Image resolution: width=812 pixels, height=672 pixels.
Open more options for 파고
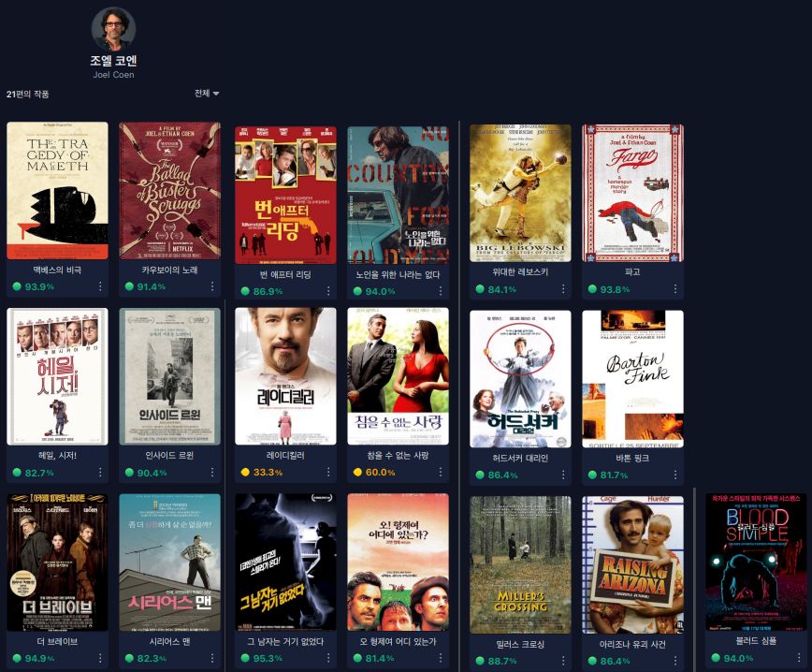[675, 289]
